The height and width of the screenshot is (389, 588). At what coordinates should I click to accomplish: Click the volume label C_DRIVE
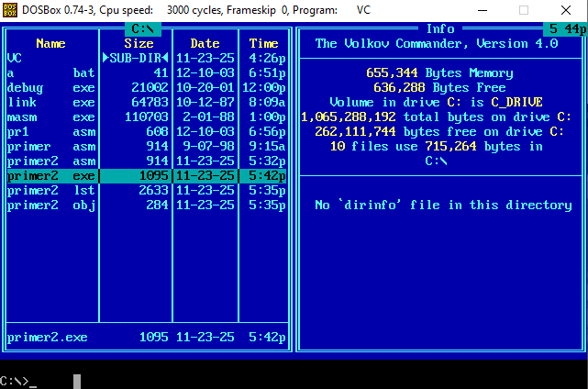pos(517,102)
